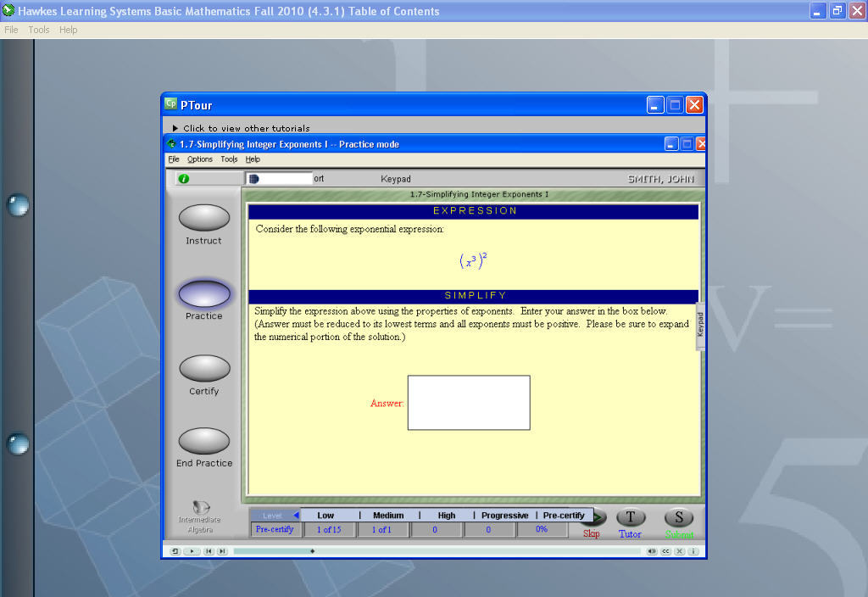Image resolution: width=868 pixels, height=597 pixels.
Task: Click the player info i button
Action: pos(693,551)
